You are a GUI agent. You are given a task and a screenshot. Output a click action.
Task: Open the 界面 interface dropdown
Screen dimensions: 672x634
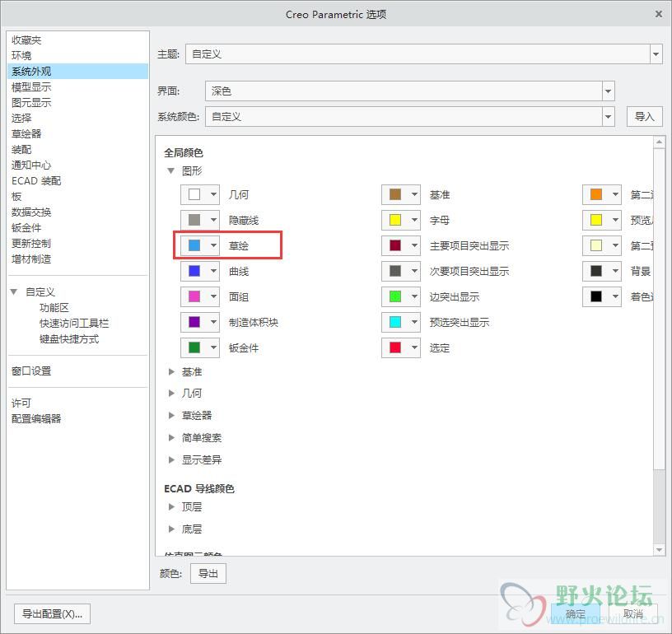(x=608, y=91)
